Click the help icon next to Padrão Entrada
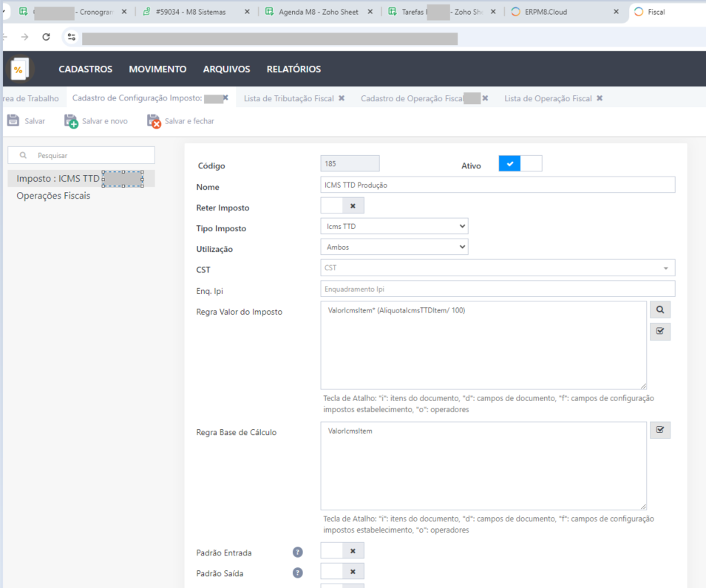The image size is (706, 588). [x=298, y=552]
